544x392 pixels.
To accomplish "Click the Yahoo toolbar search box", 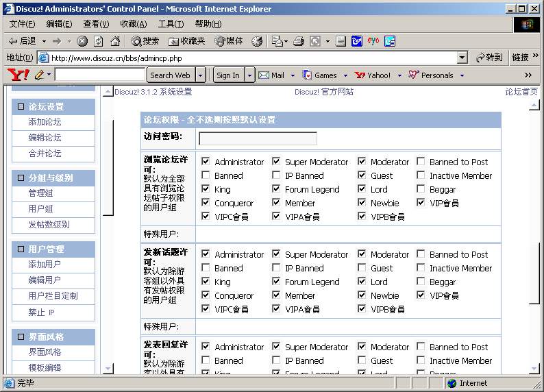I will (x=100, y=75).
